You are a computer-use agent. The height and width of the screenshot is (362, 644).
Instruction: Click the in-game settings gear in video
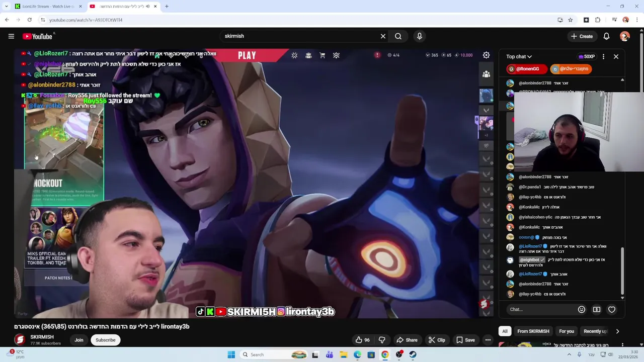tap(486, 55)
